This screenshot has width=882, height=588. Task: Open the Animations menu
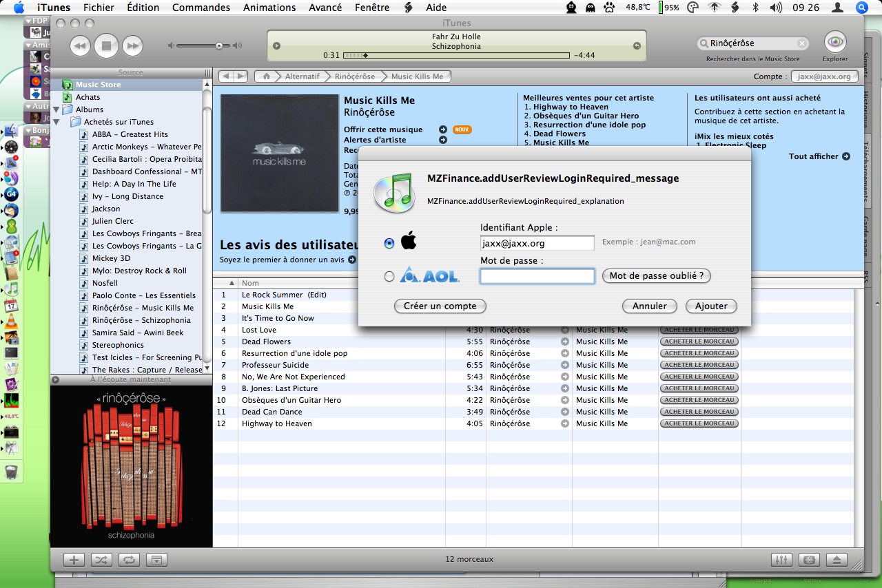click(x=269, y=8)
